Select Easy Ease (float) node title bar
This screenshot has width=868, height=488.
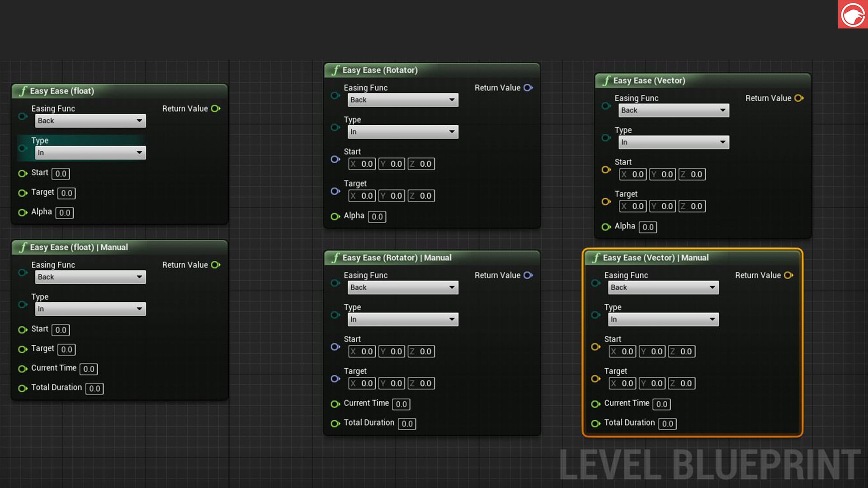[62, 91]
